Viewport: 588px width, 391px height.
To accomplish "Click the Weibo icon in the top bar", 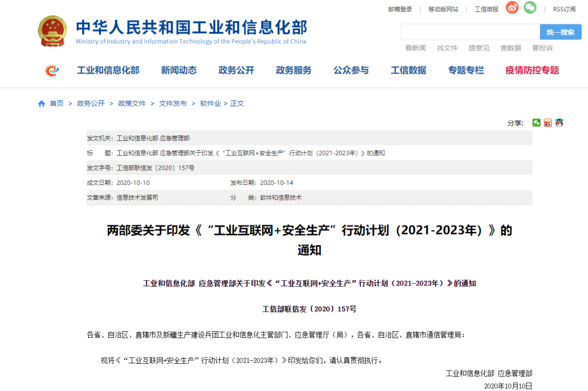I will [511, 9].
